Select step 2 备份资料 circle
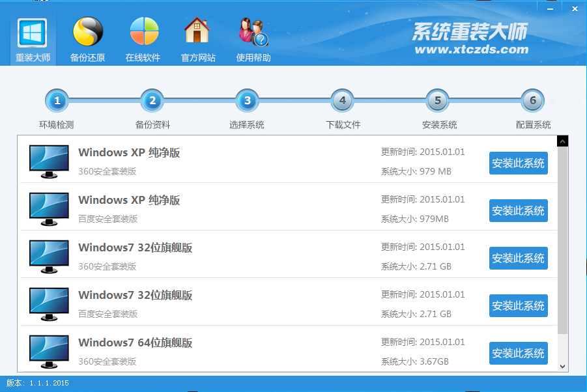The image size is (587, 392). pyautogui.click(x=152, y=101)
